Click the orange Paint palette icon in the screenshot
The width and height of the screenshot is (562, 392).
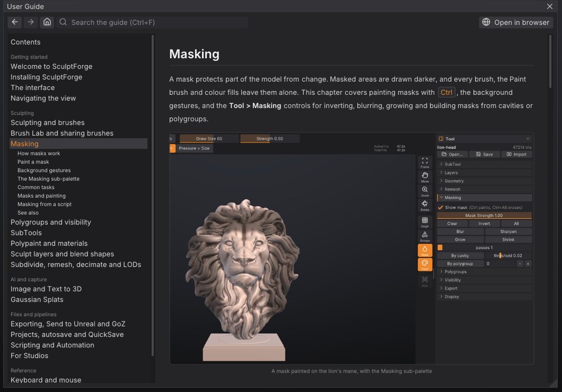425,264
